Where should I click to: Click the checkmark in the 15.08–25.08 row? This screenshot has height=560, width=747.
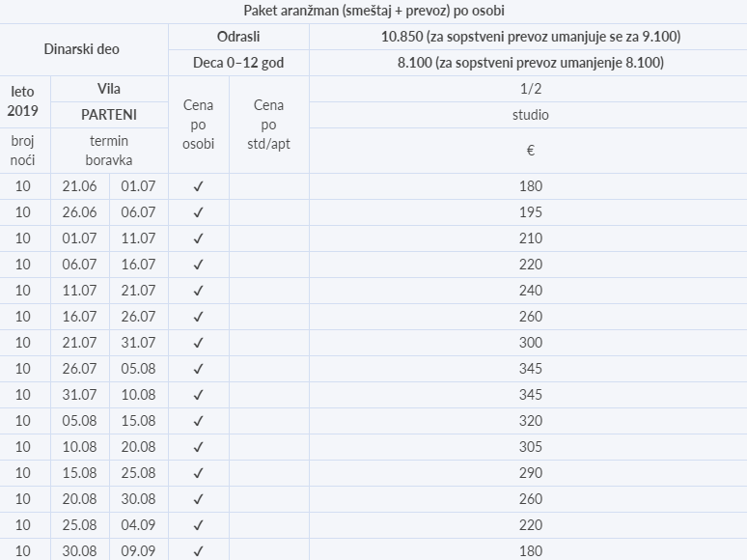(198, 473)
